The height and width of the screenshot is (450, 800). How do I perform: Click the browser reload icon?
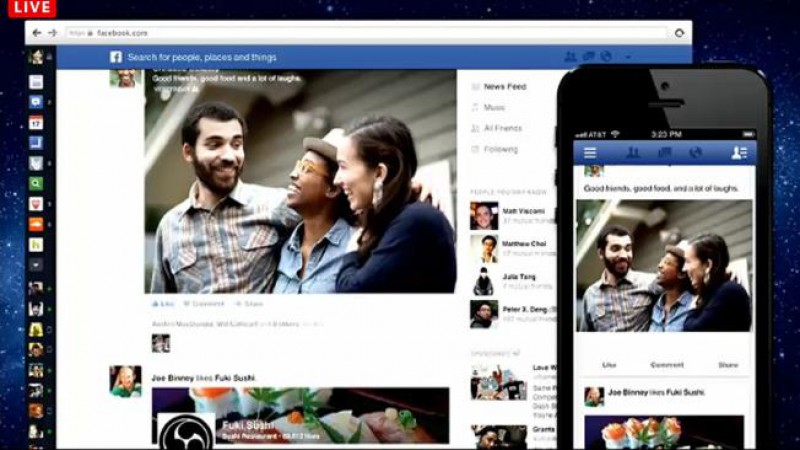pyautogui.click(x=679, y=33)
